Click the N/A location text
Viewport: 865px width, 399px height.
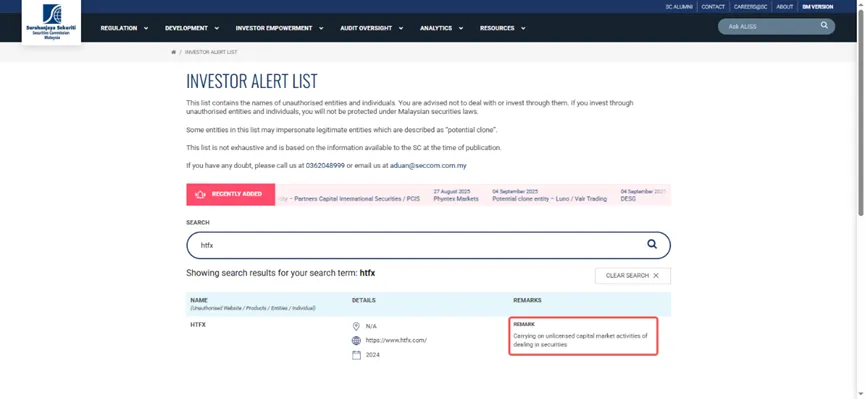[371, 327]
